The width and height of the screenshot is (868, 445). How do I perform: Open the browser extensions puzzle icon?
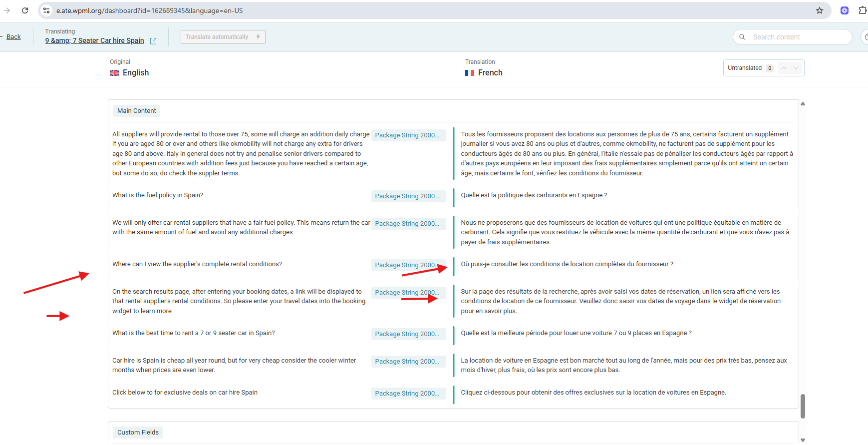(x=862, y=10)
